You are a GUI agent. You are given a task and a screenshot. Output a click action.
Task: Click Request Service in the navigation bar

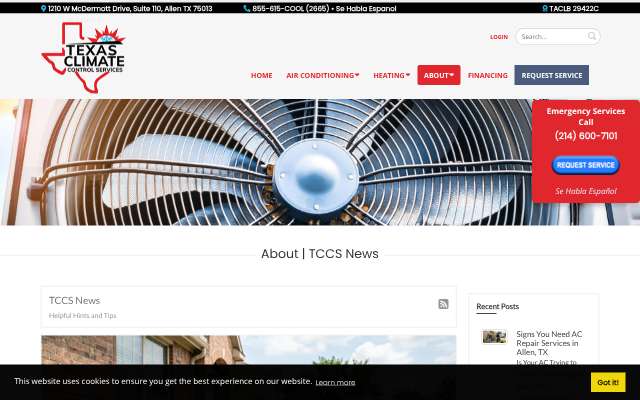point(551,75)
